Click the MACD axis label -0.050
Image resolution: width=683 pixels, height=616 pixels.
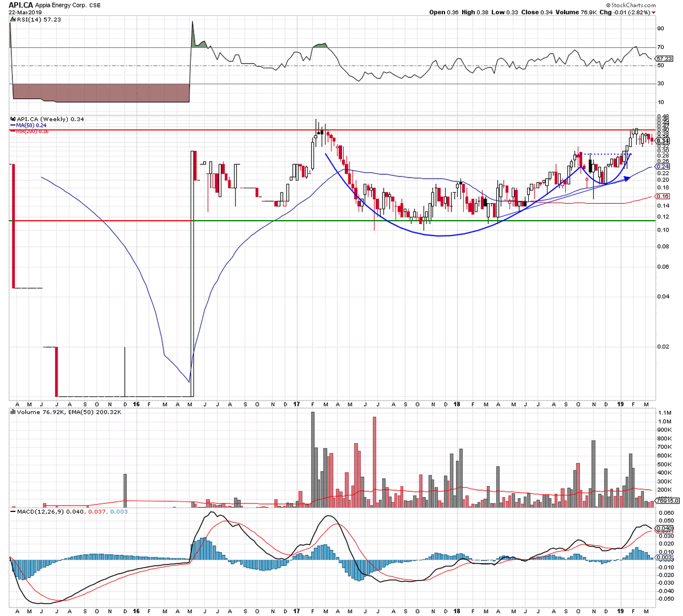pos(665,599)
